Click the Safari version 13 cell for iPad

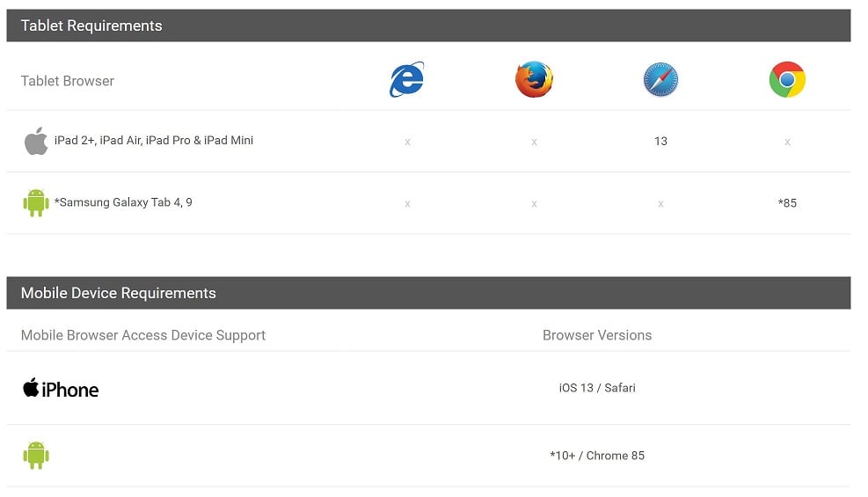click(x=660, y=141)
